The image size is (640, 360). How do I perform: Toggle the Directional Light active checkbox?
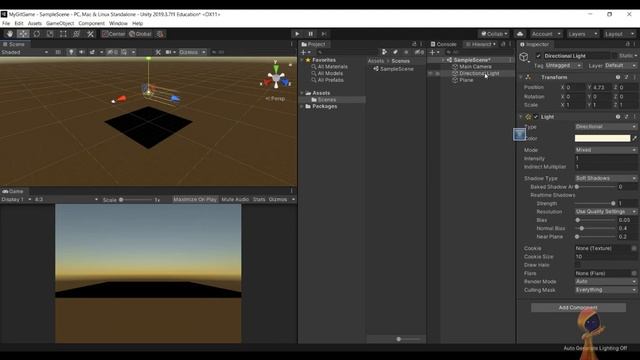538,56
